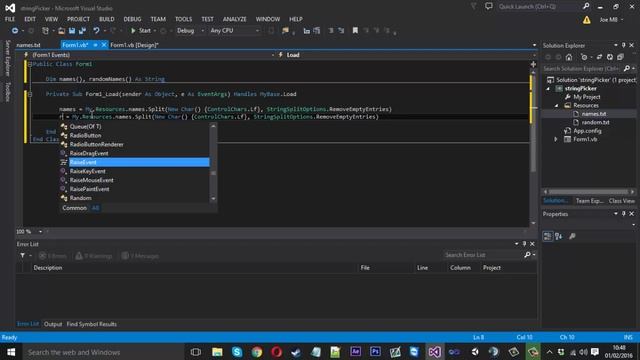Close the Form1.vb editor tab
Viewport: 640px width, 360px height.
point(104,45)
